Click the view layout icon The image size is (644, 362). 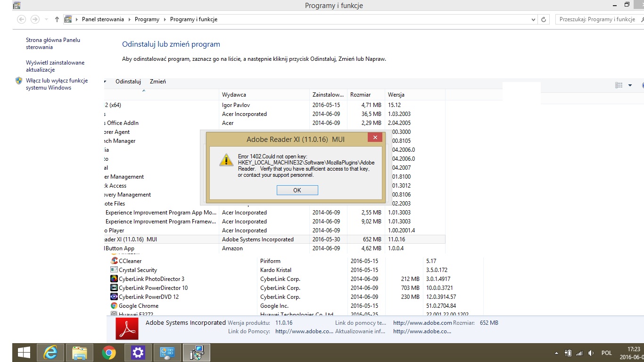pos(619,85)
